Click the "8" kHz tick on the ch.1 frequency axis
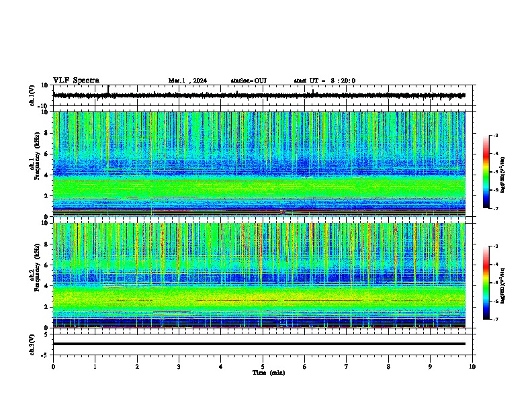The height and width of the screenshot is (411, 532). (x=46, y=133)
